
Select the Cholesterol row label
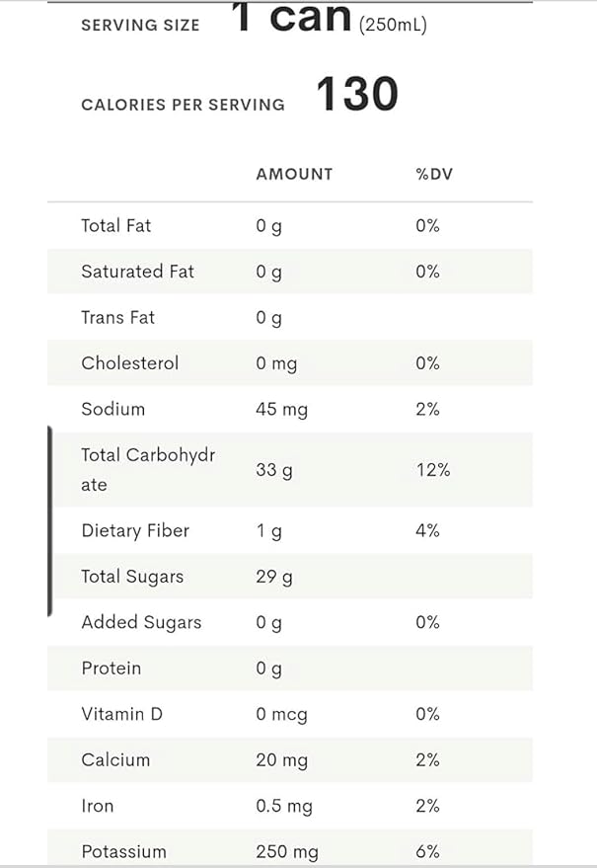point(130,363)
